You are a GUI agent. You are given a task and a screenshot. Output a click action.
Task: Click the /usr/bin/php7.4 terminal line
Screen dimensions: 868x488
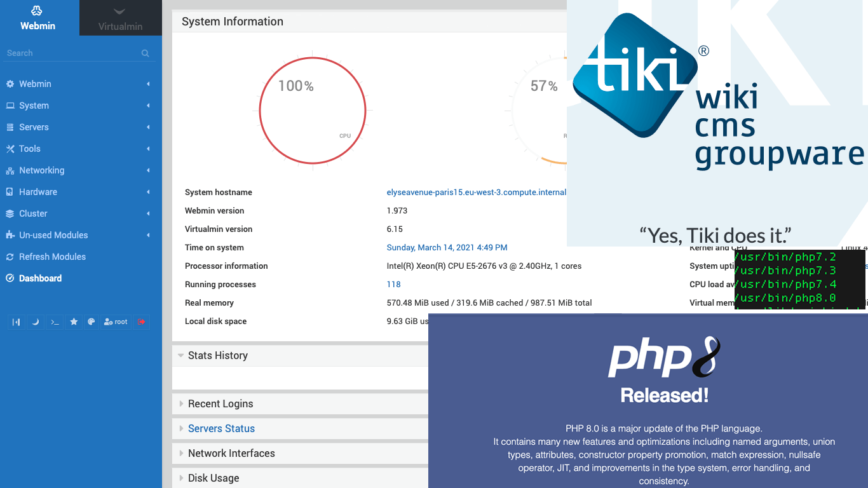click(785, 284)
